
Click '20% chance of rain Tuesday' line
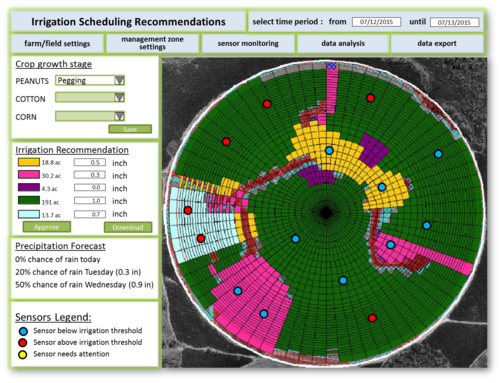(x=78, y=272)
